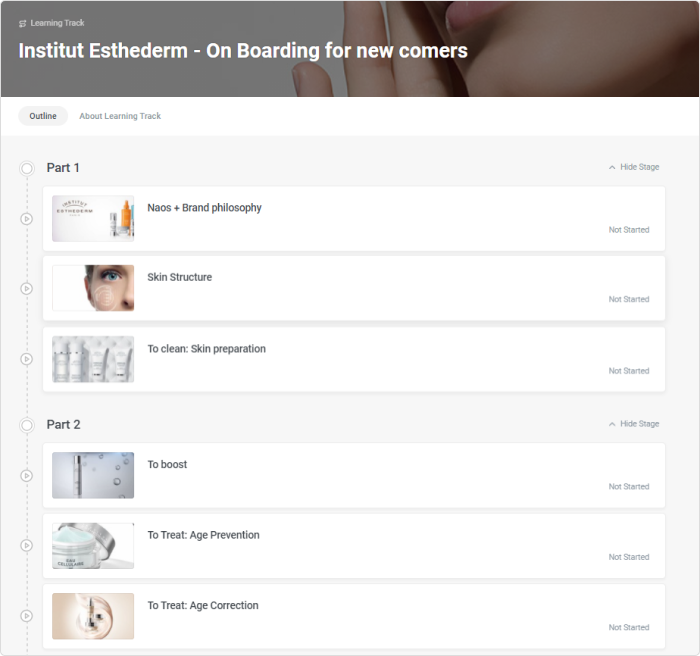
Task: Click the Part 2 stage circle marker
Action: [x=27, y=425]
